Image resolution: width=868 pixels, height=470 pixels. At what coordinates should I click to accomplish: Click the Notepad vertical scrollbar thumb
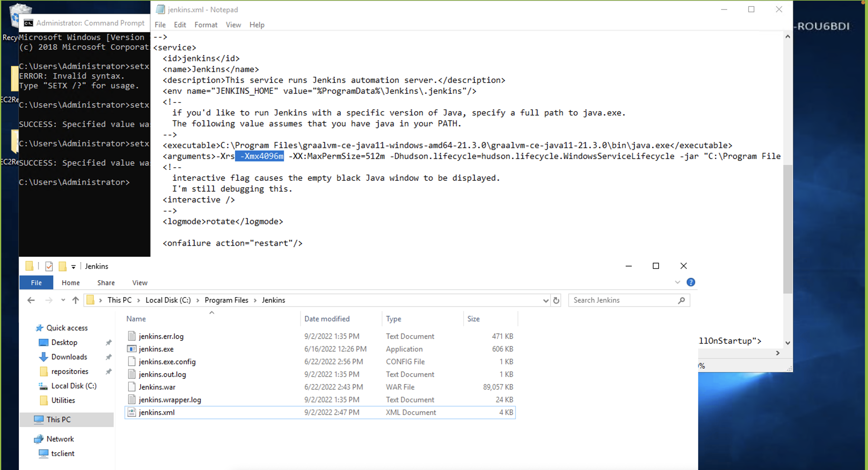[x=787, y=229]
